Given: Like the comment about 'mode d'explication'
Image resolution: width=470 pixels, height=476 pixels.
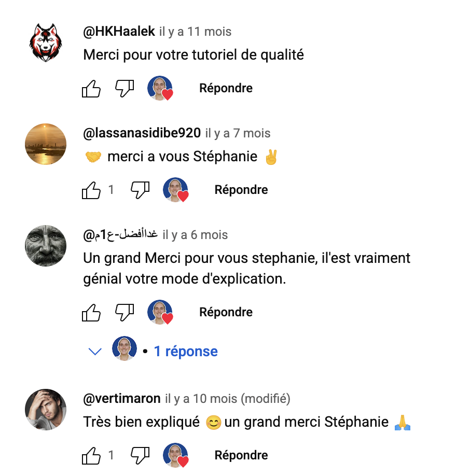Looking at the screenshot, I should click(x=91, y=312).
